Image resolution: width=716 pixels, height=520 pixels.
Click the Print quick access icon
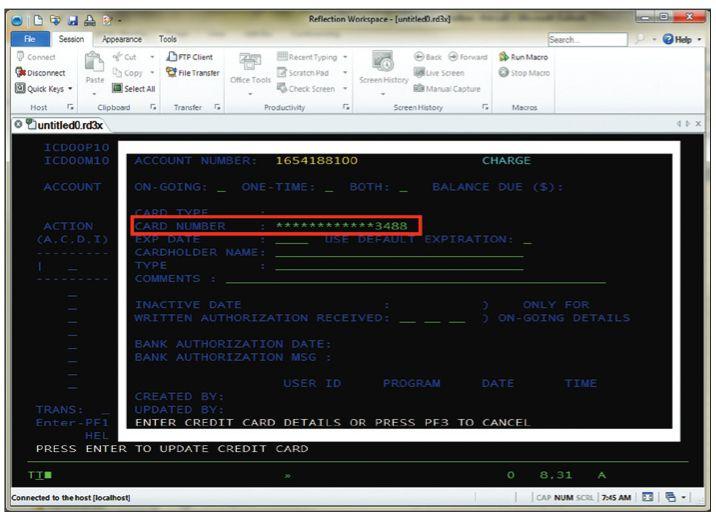point(90,20)
